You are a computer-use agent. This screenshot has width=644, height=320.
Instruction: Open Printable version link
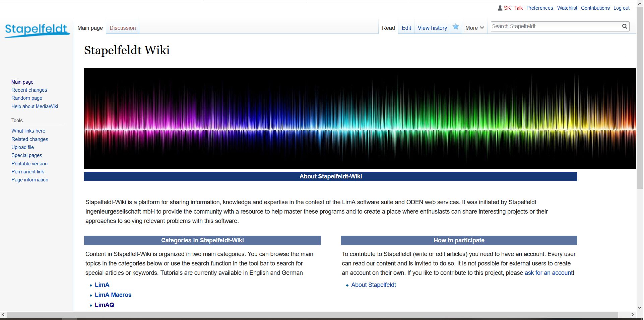tap(29, 164)
